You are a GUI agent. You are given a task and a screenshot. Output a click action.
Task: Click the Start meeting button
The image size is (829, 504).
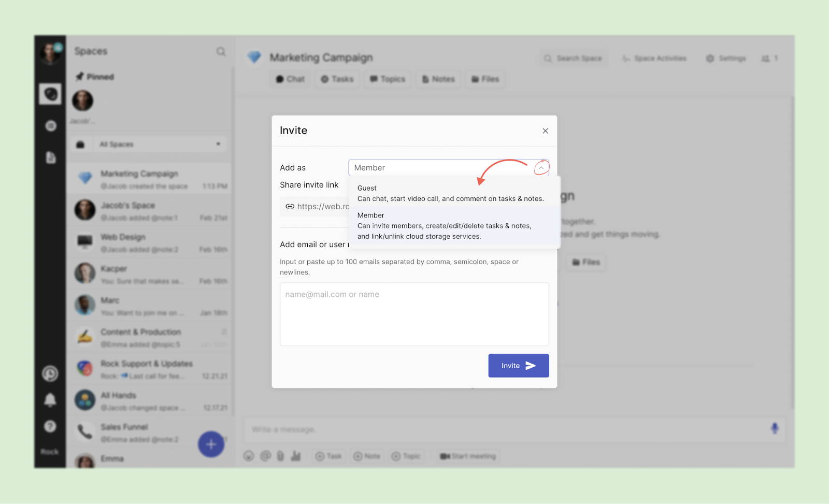pyautogui.click(x=468, y=456)
